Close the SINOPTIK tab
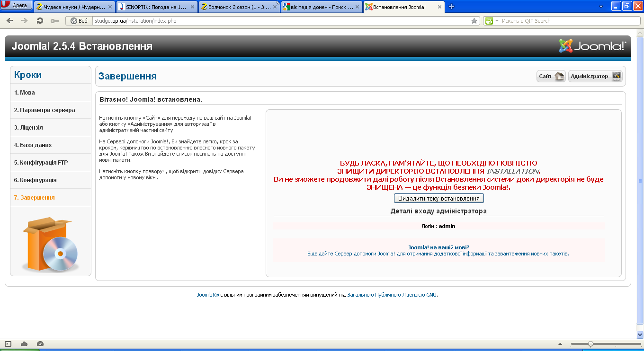The height and width of the screenshot is (351, 644). 192,7
